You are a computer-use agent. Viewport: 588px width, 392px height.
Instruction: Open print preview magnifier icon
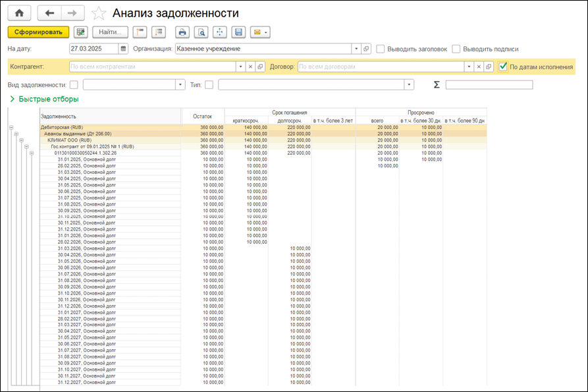click(x=201, y=32)
